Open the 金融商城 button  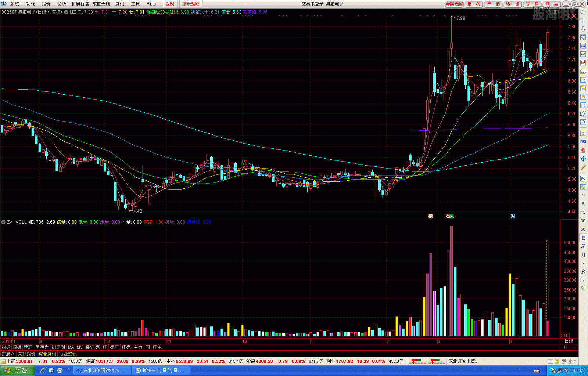pos(454,4)
